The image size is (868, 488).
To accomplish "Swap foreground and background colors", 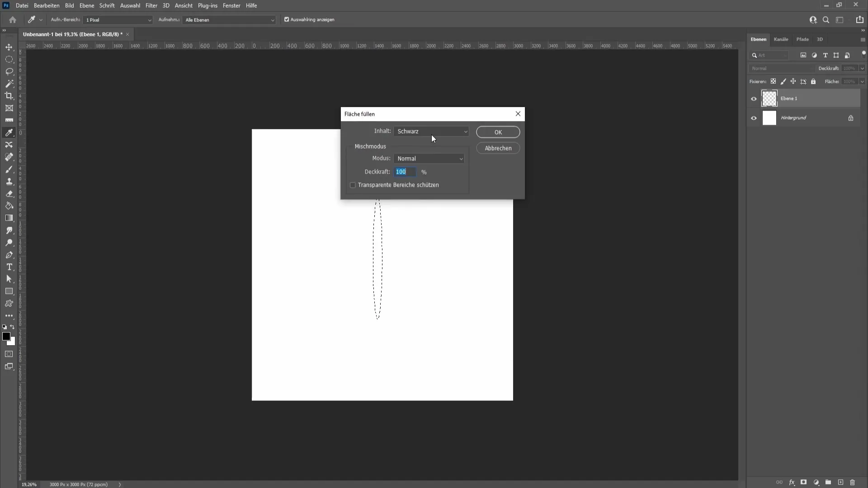I will (x=13, y=327).
